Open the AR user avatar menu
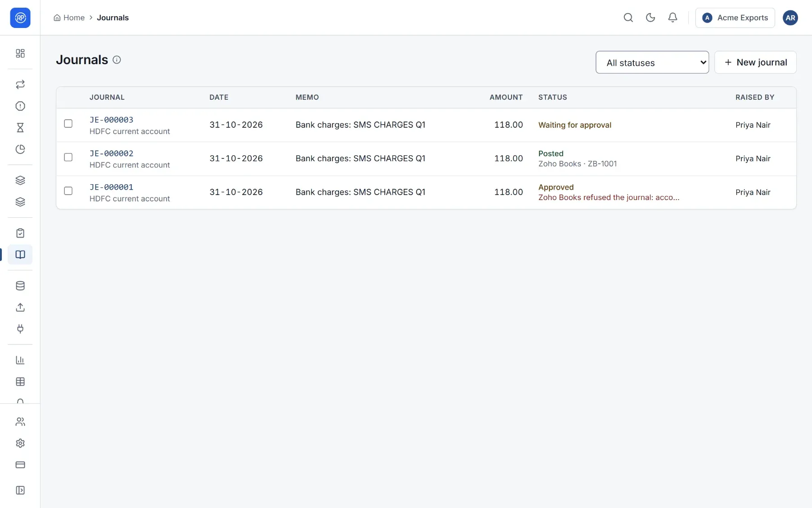The image size is (812, 508). [790, 18]
